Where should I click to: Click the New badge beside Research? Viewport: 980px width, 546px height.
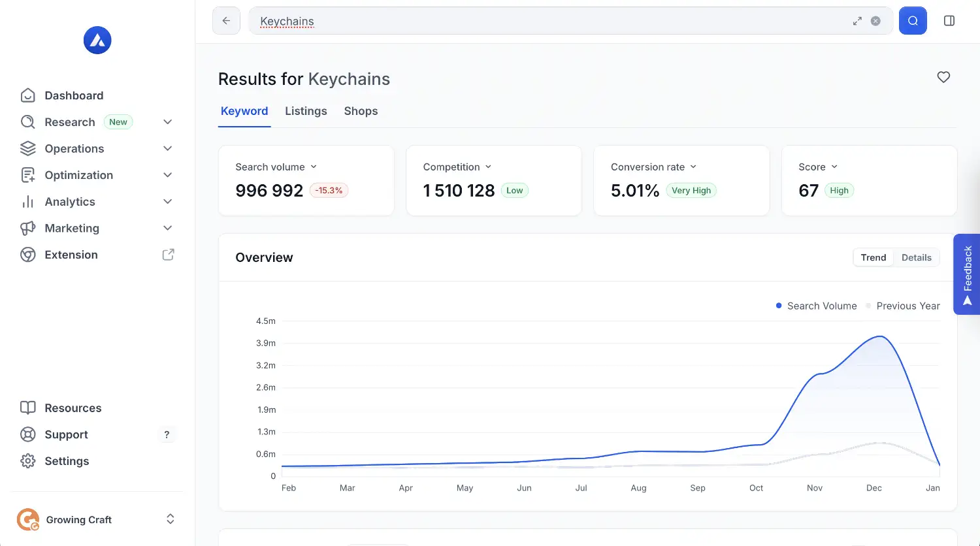[x=118, y=122]
